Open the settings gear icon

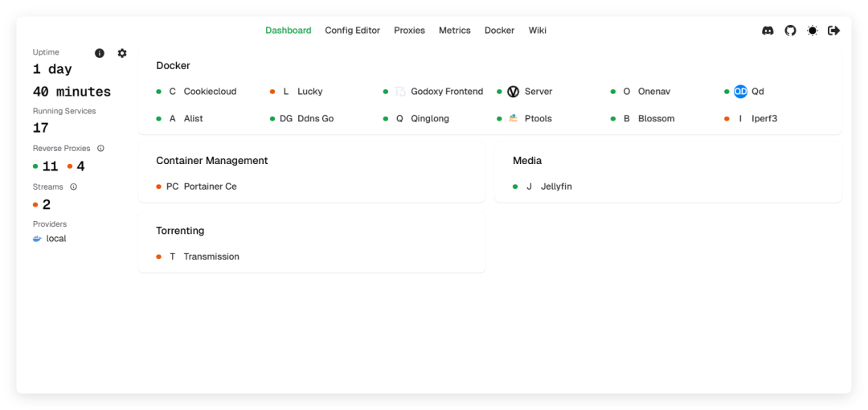pyautogui.click(x=122, y=53)
